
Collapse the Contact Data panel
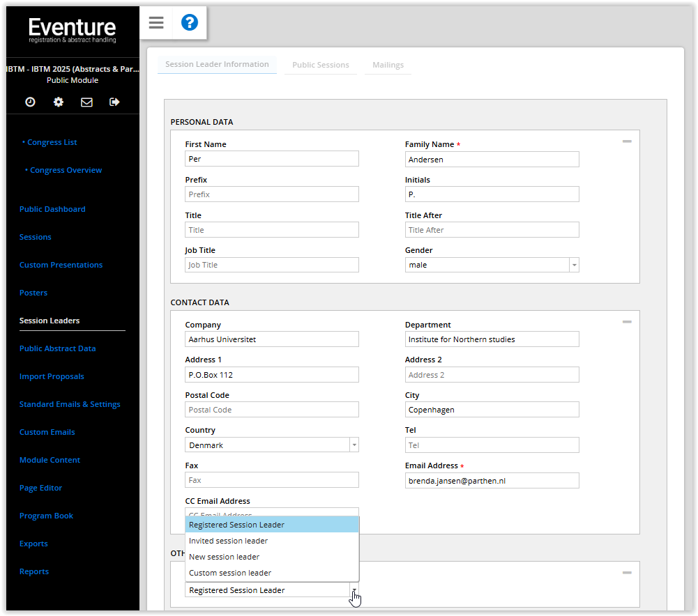626,322
